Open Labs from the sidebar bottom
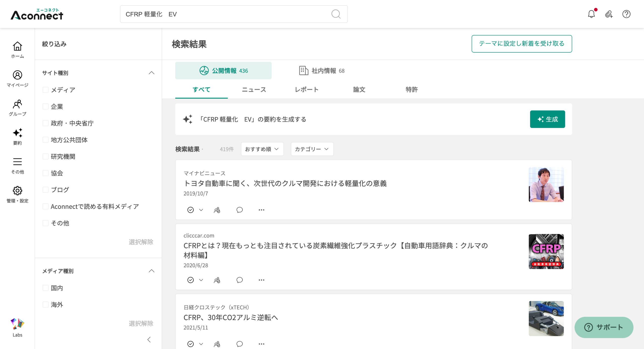This screenshot has height=349, width=644. point(17,327)
